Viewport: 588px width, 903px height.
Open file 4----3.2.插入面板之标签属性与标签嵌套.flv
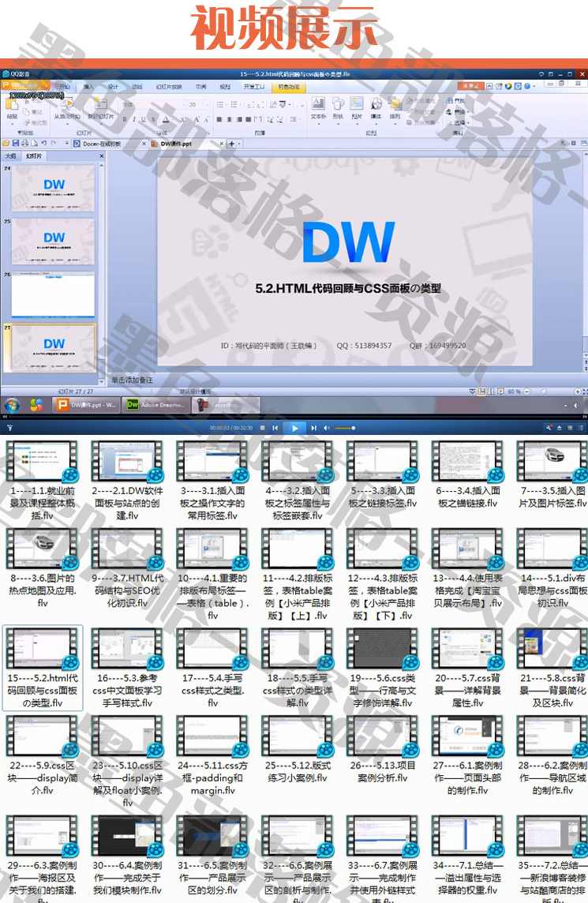[x=298, y=478]
